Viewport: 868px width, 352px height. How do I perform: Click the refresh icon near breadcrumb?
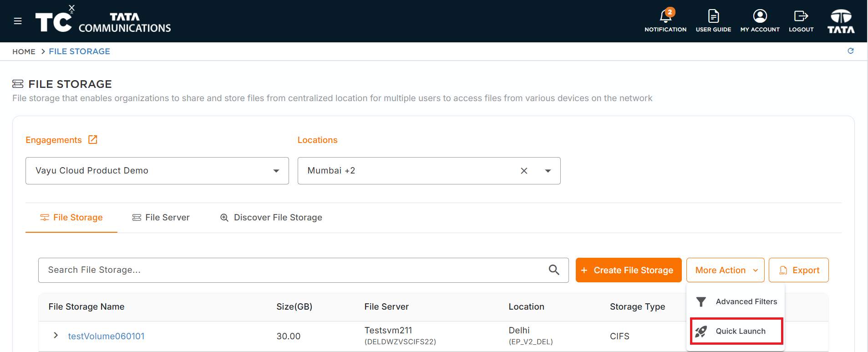coord(850,51)
